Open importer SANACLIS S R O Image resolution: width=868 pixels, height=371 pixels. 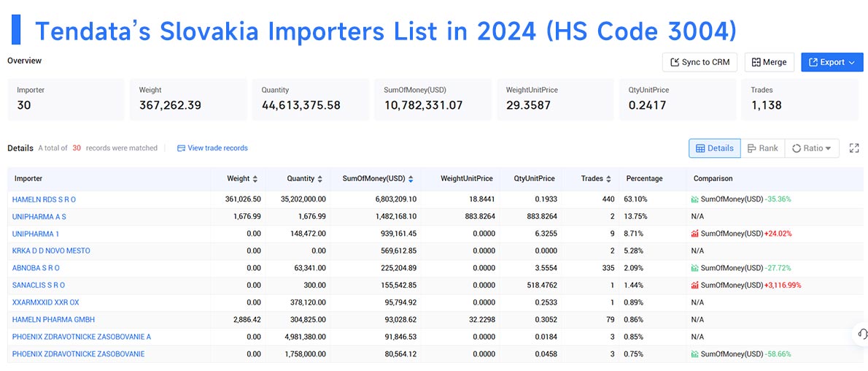coord(39,285)
